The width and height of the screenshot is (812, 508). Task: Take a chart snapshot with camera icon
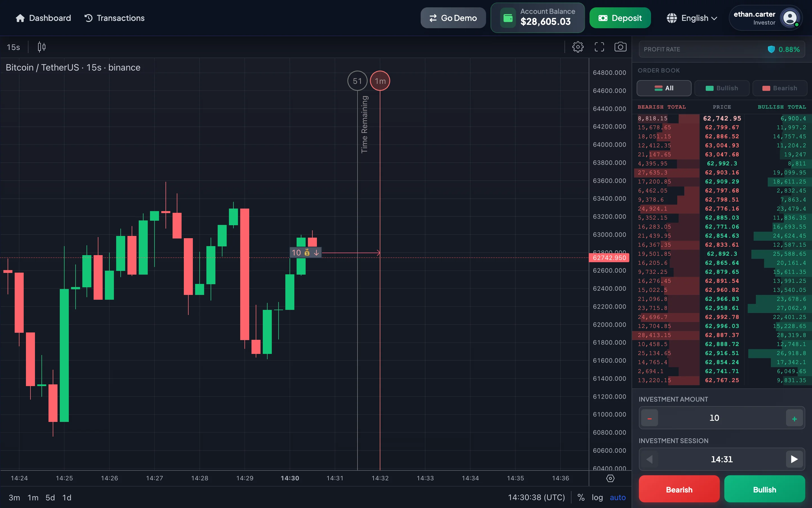tap(620, 47)
